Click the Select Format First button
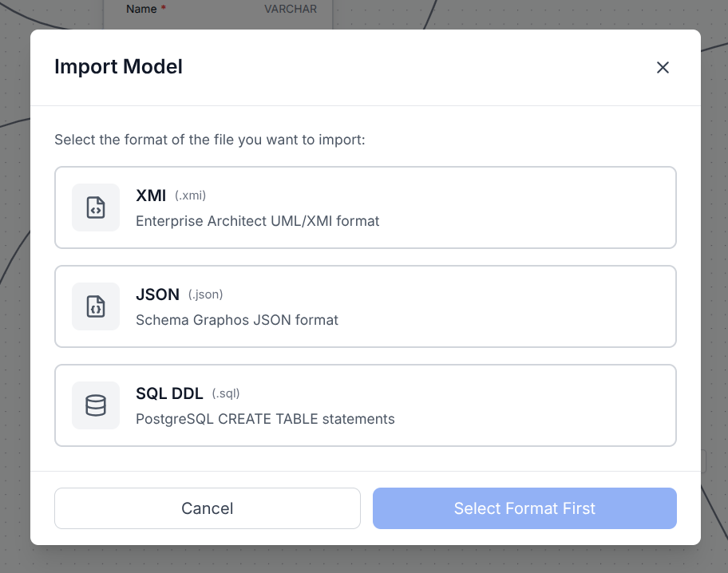This screenshot has height=573, width=728. tap(524, 508)
